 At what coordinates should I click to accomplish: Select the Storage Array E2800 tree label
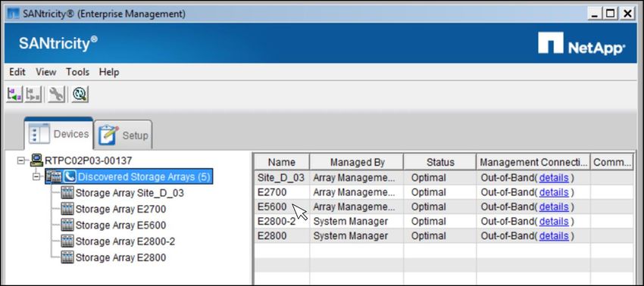coord(120,257)
